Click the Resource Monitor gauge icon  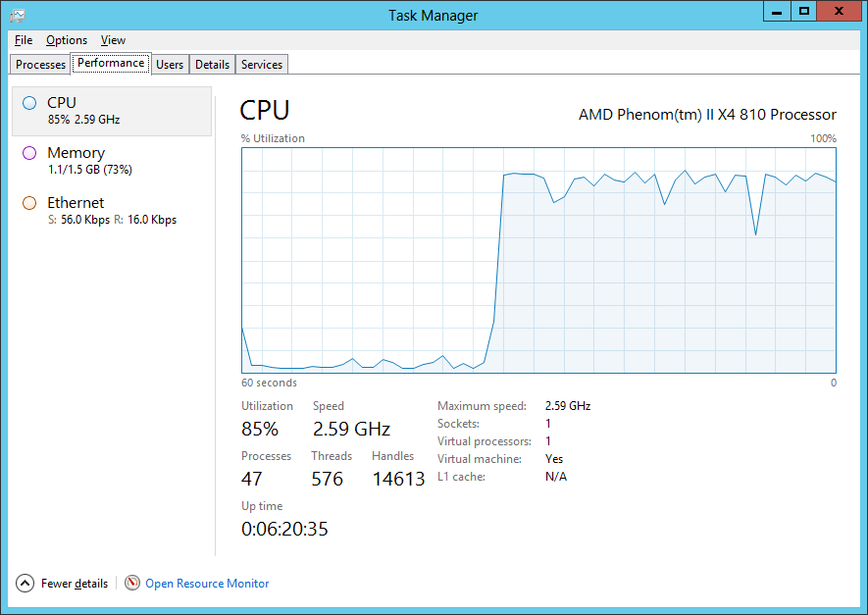132,583
